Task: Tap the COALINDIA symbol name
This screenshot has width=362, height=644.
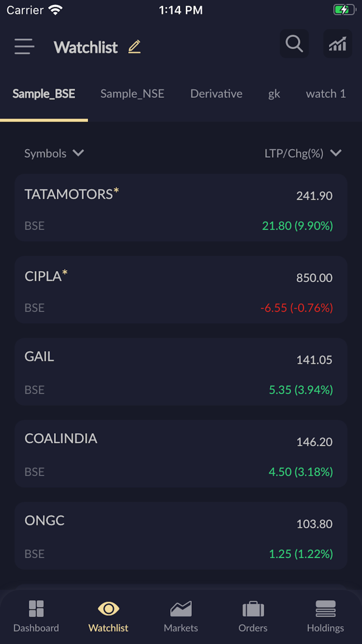Action: [61, 438]
